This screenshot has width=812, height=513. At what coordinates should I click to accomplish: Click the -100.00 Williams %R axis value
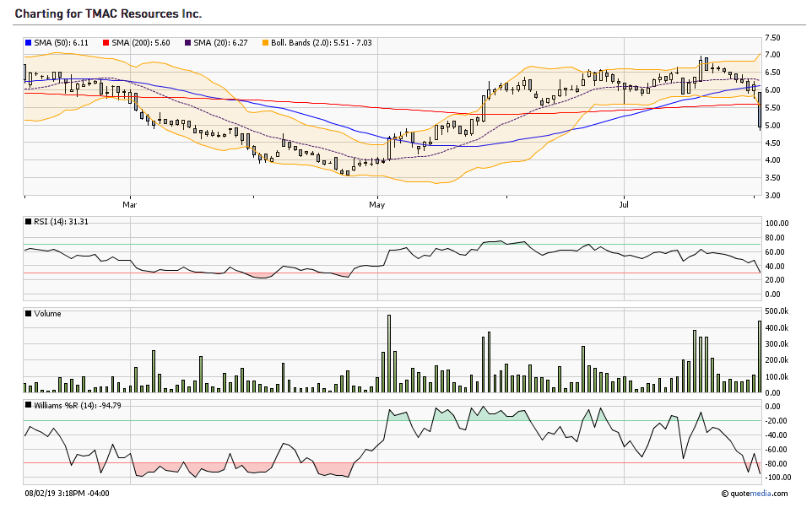point(778,478)
